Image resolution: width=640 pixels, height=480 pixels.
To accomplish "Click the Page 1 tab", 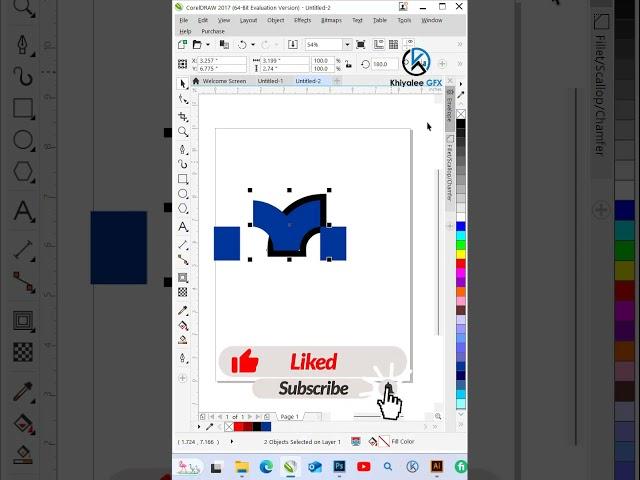I will (x=289, y=416).
